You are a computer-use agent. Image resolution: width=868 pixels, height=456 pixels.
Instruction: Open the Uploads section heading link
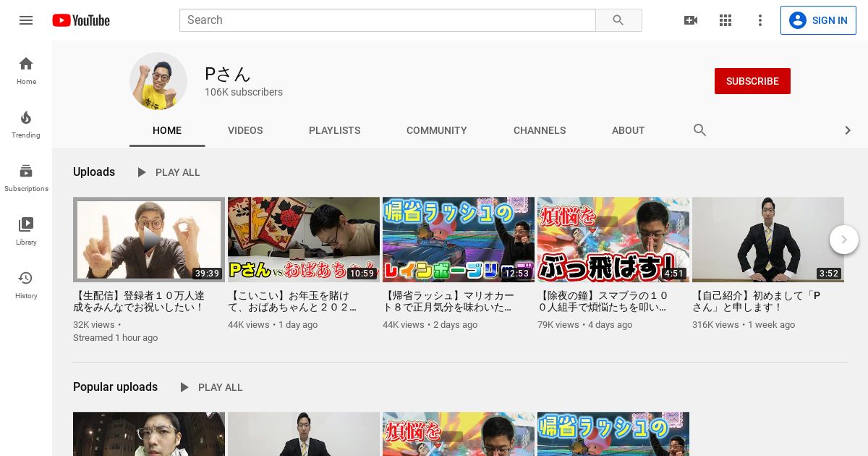pos(94,172)
